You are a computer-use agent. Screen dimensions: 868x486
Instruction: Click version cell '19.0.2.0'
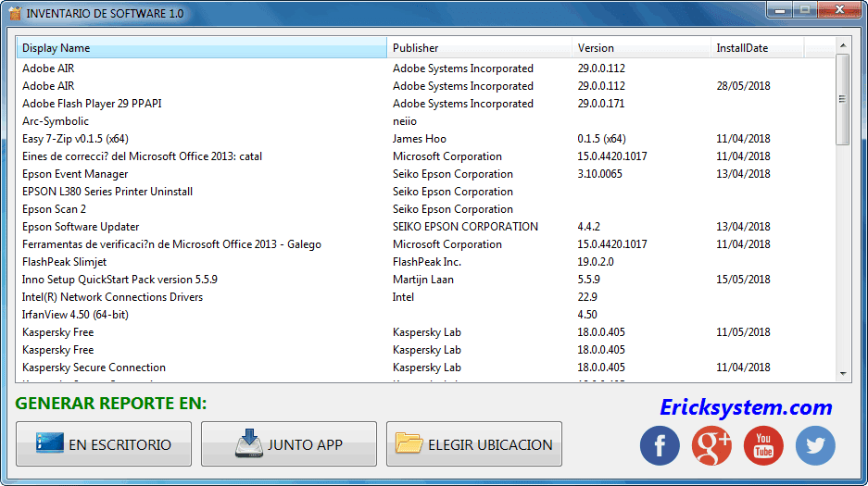(x=595, y=262)
